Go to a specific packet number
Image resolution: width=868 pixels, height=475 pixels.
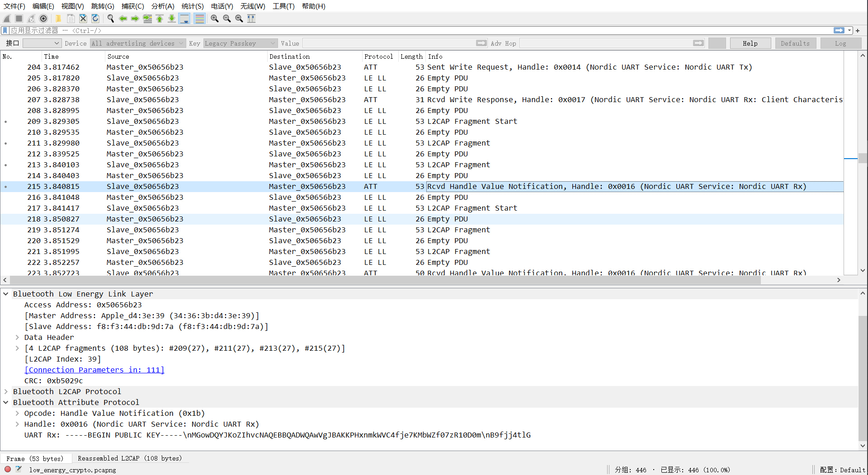point(147,19)
